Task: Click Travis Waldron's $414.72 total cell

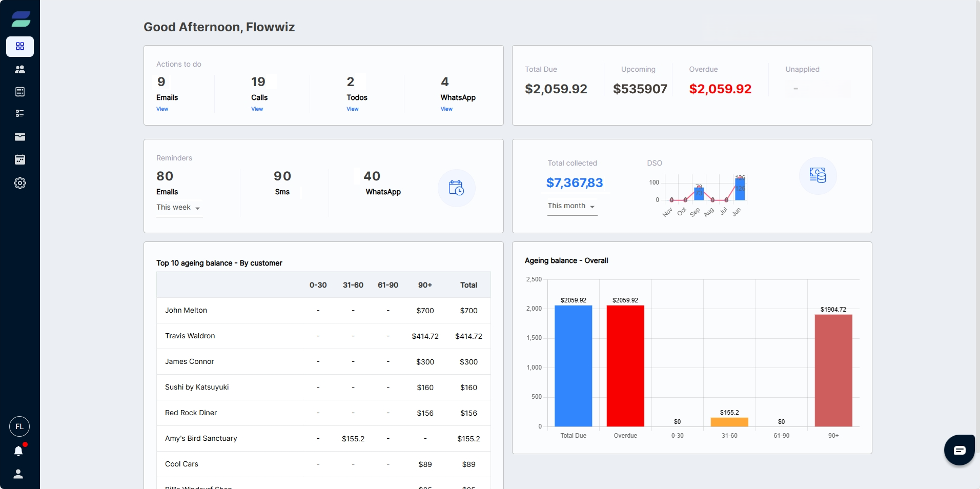Action: point(468,336)
